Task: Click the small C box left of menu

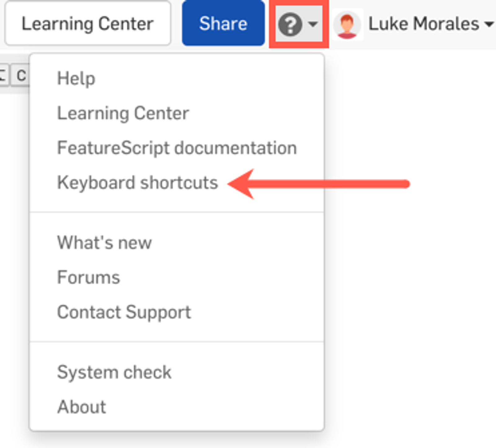Action: [21, 75]
